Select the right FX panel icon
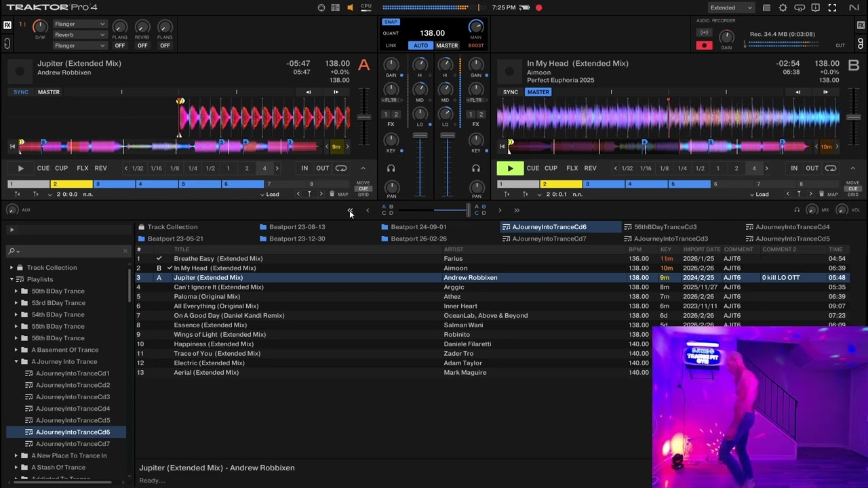868x488 pixels. pos(861,26)
